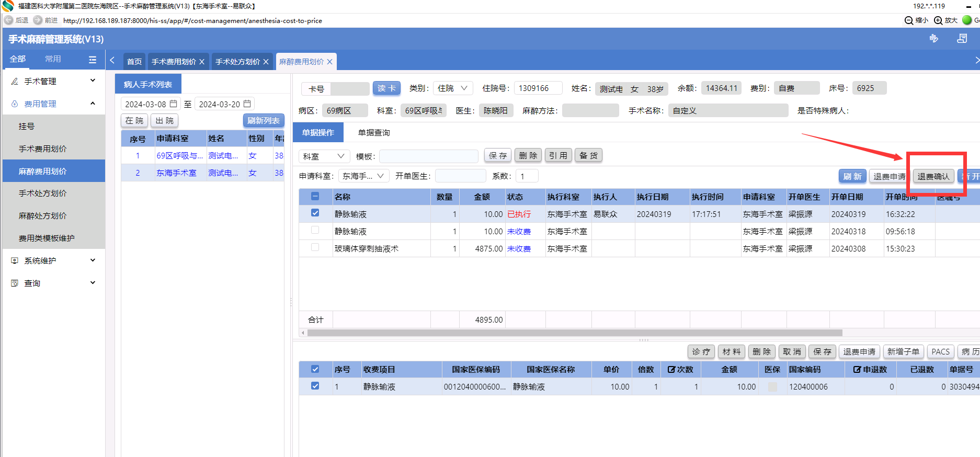
Task: Switch to the 单据查询 tab
Action: coord(373,133)
